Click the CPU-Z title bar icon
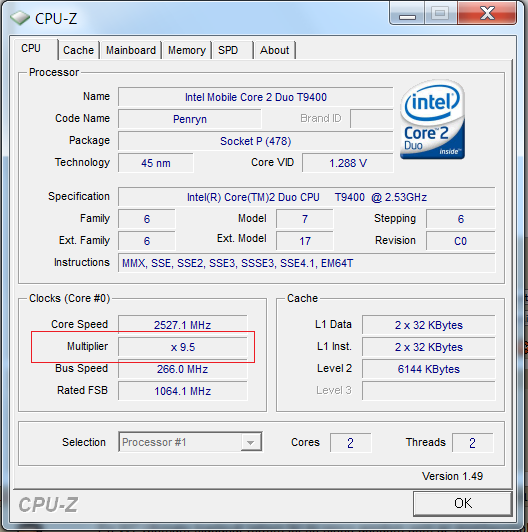Image resolution: width=528 pixels, height=532 pixels. (19, 18)
